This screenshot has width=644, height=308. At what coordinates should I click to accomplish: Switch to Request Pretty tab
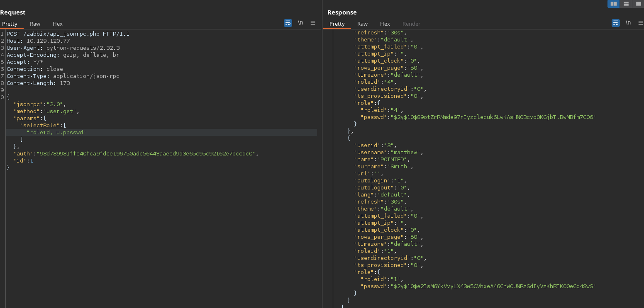coord(10,24)
